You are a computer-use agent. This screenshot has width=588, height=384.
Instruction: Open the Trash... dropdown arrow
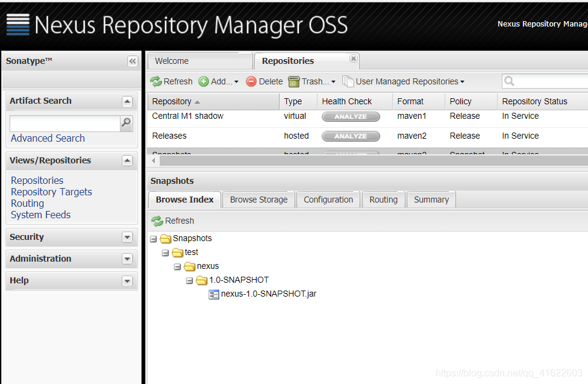[x=333, y=82]
